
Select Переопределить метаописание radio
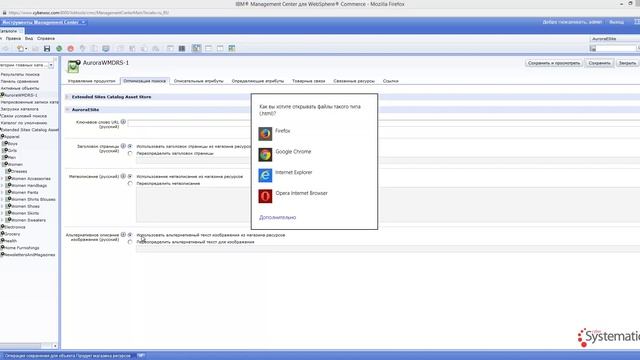pos(130,184)
